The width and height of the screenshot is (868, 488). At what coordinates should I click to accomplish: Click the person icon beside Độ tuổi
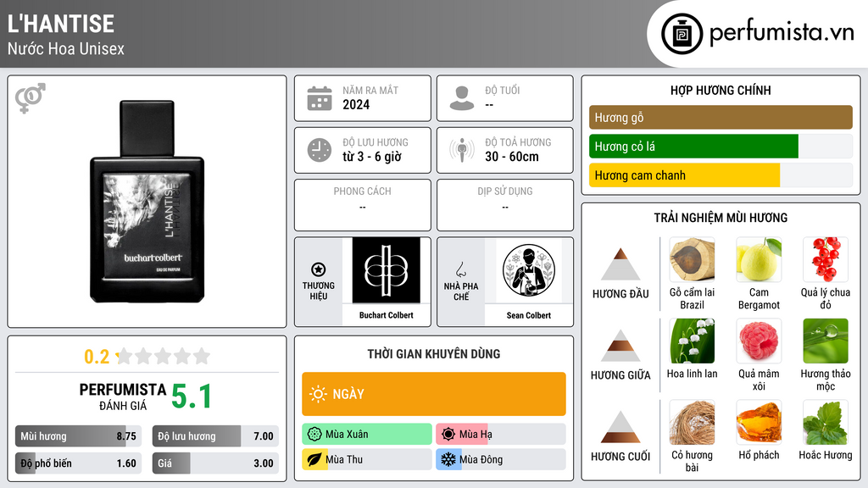coord(462,98)
